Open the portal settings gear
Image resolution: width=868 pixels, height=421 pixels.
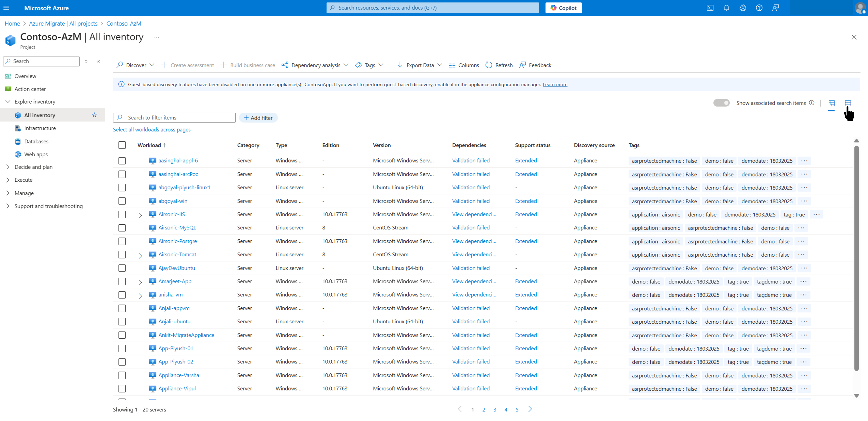click(x=743, y=8)
